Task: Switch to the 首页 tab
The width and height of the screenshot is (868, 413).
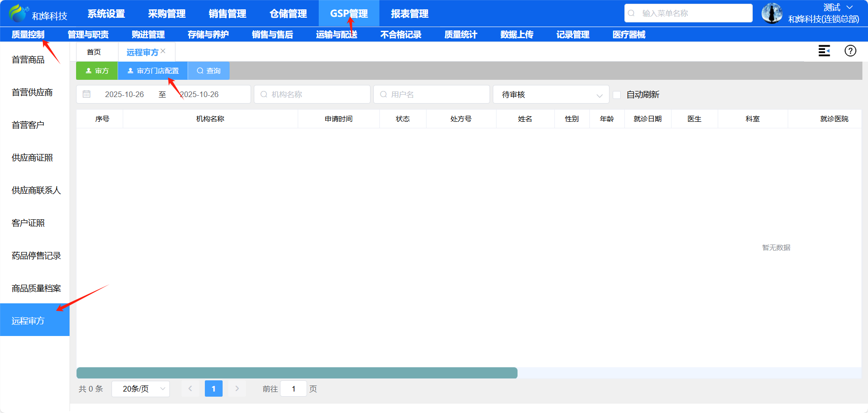Action: (94, 52)
